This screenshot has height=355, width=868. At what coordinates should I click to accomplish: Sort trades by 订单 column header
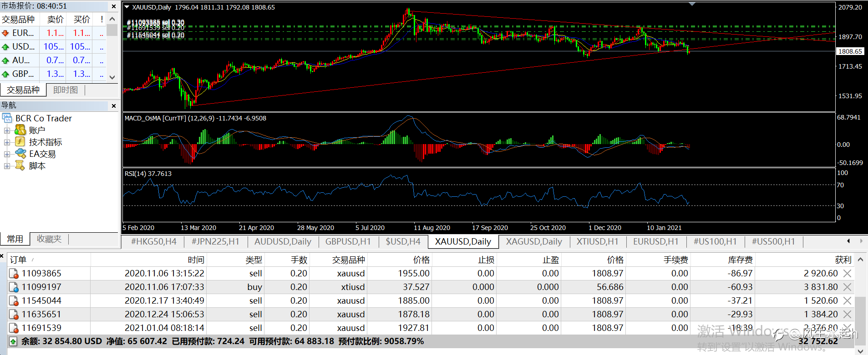click(49, 260)
